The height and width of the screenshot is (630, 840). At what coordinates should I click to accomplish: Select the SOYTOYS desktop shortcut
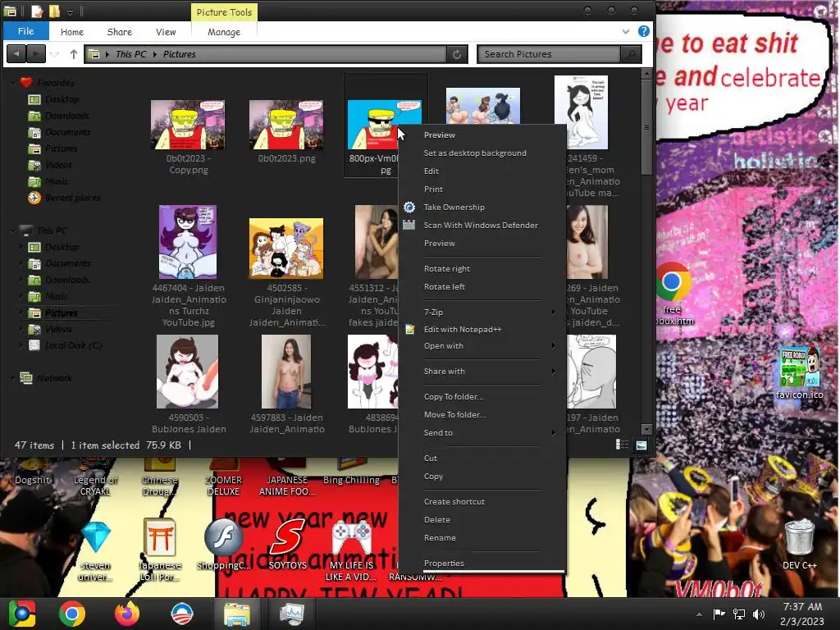288,543
